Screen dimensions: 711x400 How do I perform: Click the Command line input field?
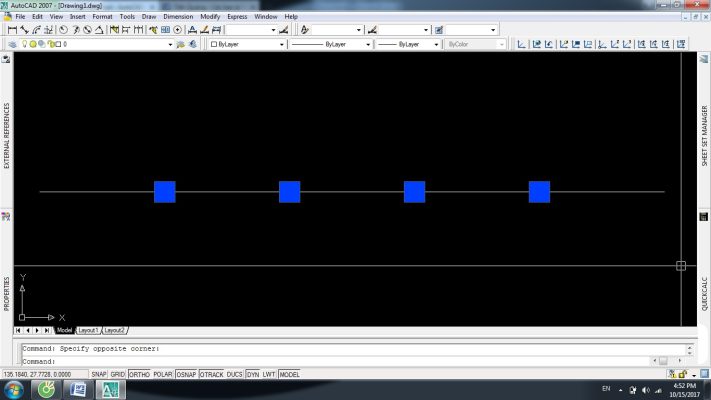pos(350,361)
